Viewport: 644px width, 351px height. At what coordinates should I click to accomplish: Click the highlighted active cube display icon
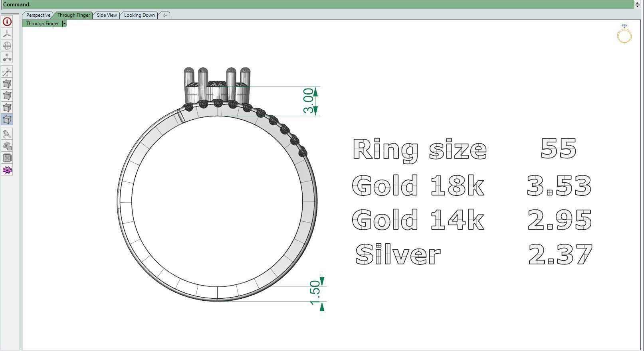coord(7,120)
